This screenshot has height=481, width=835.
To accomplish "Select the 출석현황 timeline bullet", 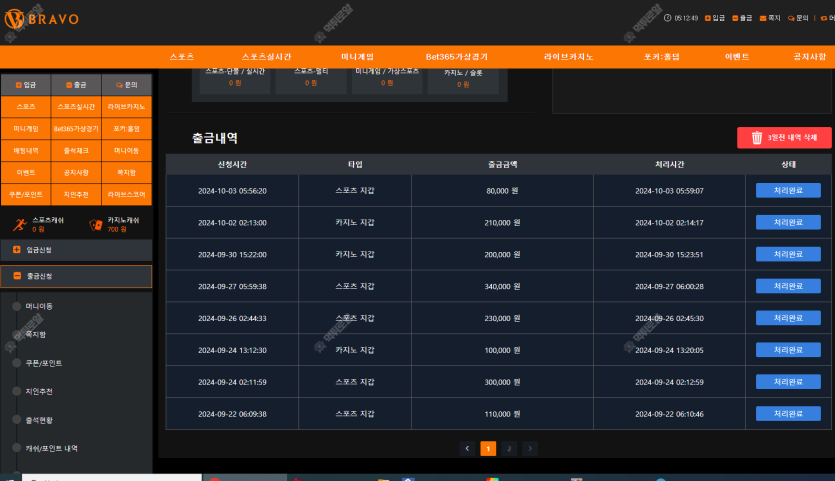I will pyautogui.click(x=17, y=420).
